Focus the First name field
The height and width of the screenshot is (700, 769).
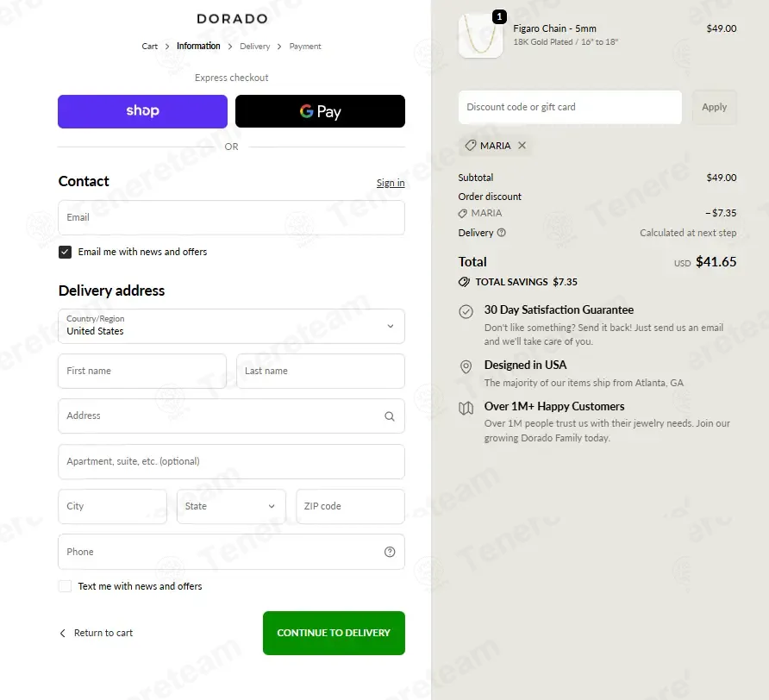pyautogui.click(x=142, y=371)
